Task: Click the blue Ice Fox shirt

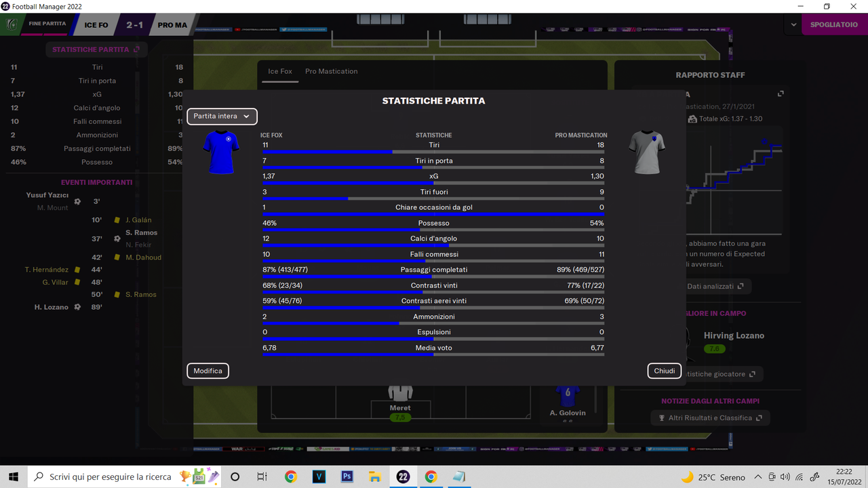Action: (221, 152)
